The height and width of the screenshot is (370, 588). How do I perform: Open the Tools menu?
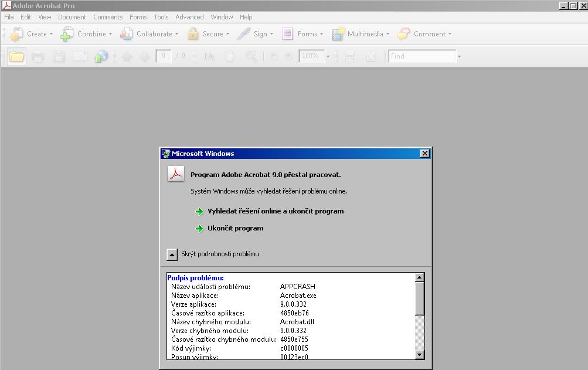point(161,17)
